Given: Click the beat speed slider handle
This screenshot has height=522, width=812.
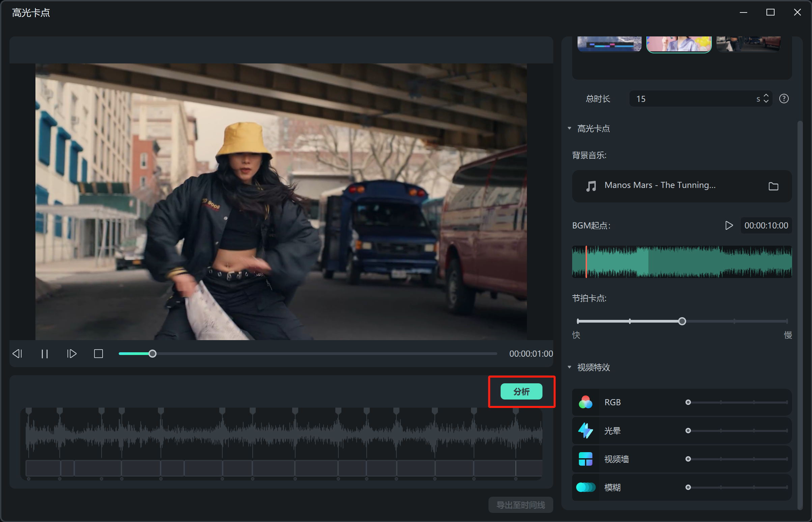Looking at the screenshot, I should (x=682, y=321).
